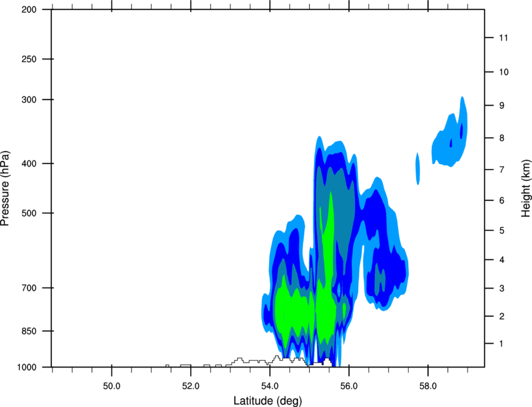This screenshot has width=532, height=407.
Task: Click the 1000 pressure tick label
Action: click(x=26, y=367)
